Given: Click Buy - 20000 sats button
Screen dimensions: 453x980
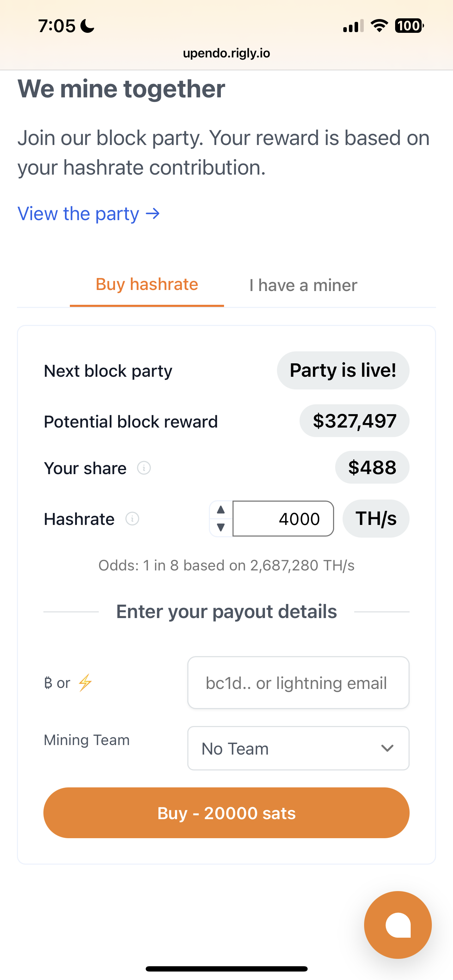Looking at the screenshot, I should [226, 812].
